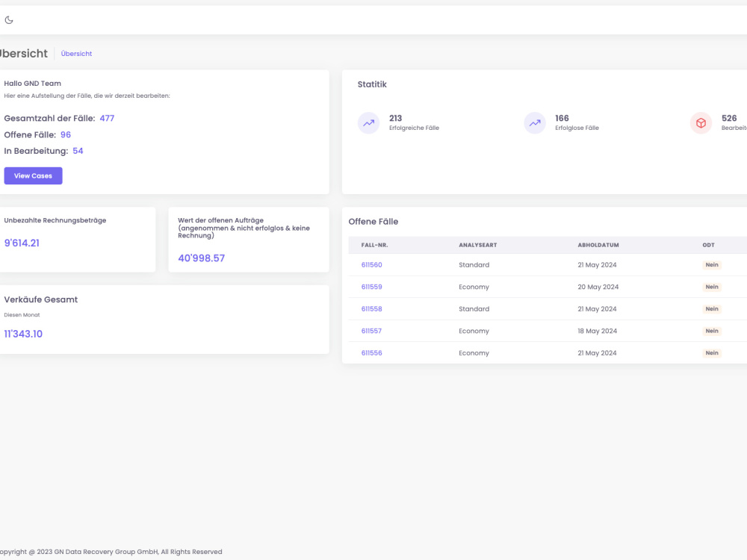Click the 213 successful cases figure
The height and width of the screenshot is (560, 747).
(x=395, y=118)
